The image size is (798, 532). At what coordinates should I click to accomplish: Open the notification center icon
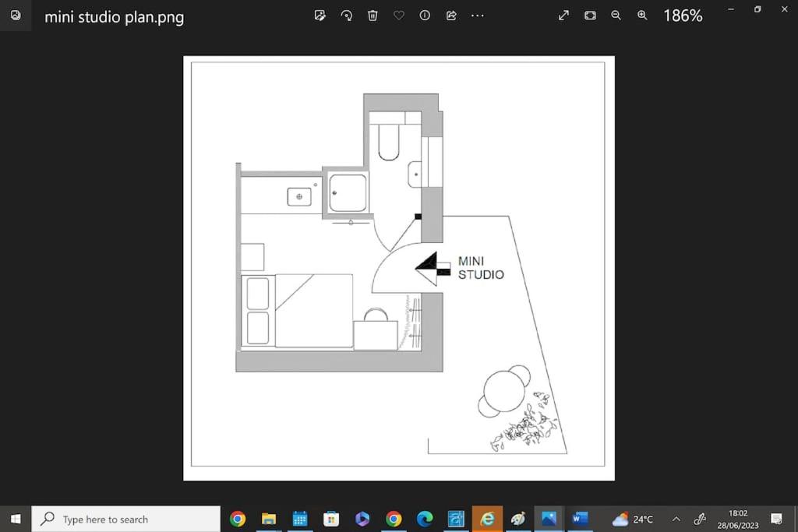pyautogui.click(x=776, y=519)
